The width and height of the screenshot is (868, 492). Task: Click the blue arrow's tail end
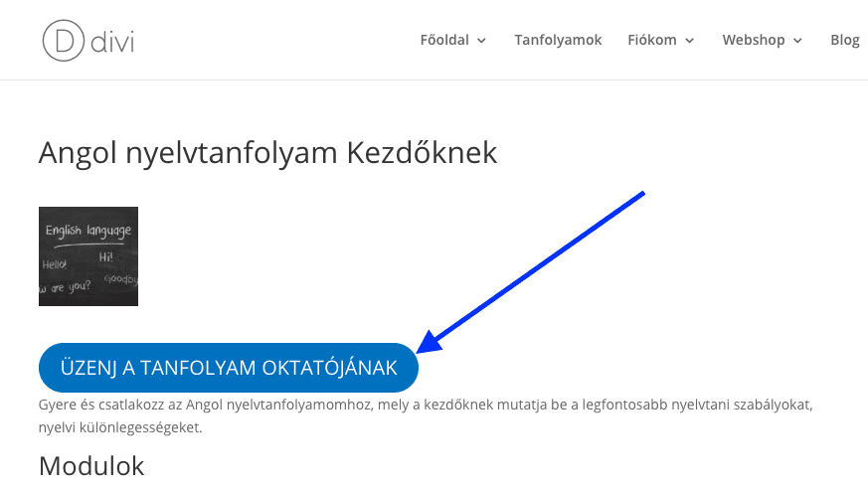(641, 195)
